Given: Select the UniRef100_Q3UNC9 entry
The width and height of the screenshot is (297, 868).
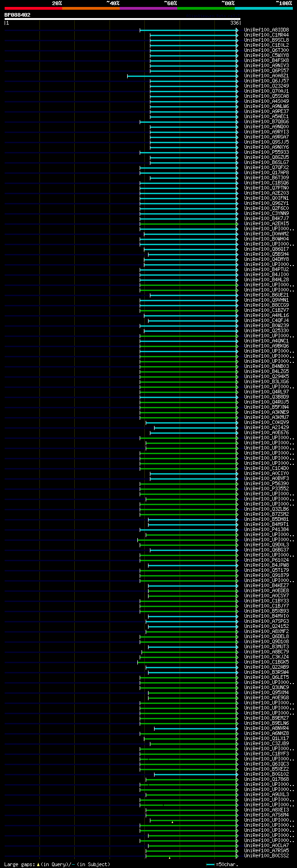Looking at the screenshot, I should pyautogui.click(x=266, y=688).
